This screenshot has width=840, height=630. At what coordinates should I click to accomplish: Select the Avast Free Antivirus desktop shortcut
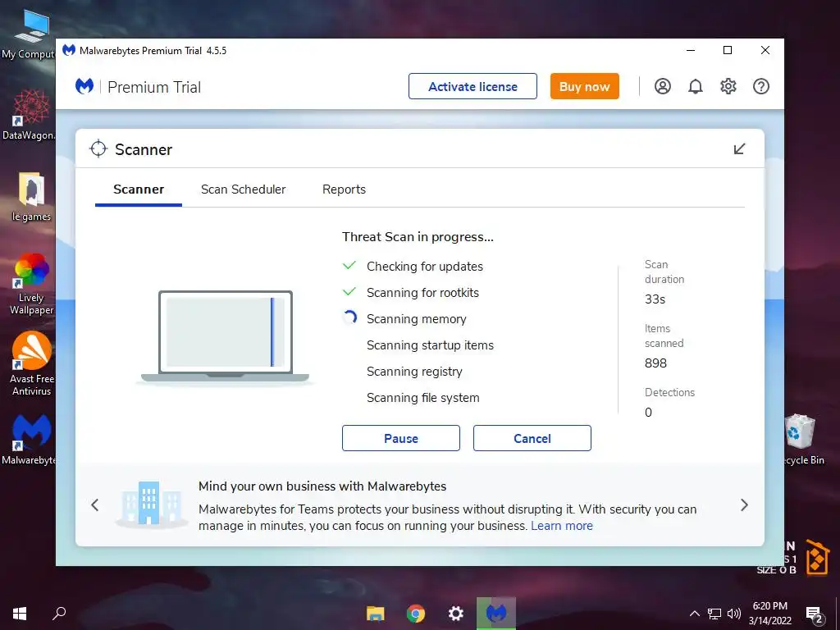[32, 363]
